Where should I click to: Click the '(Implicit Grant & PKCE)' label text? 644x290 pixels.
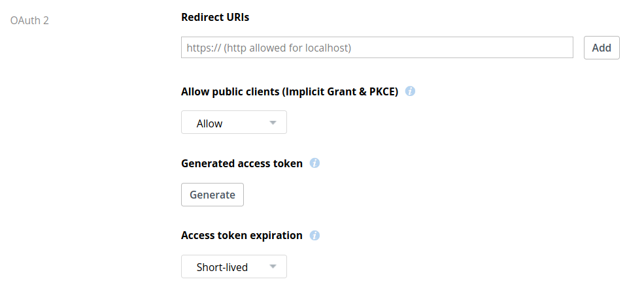tap(341, 91)
